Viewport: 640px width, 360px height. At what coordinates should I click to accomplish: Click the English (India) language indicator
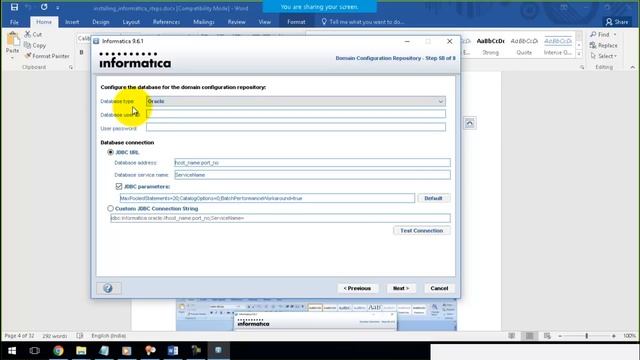pyautogui.click(x=109, y=336)
